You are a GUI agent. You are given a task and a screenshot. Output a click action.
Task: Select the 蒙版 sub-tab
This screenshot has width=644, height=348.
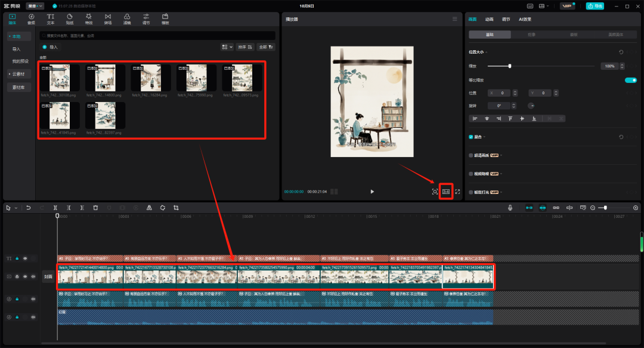coord(574,35)
